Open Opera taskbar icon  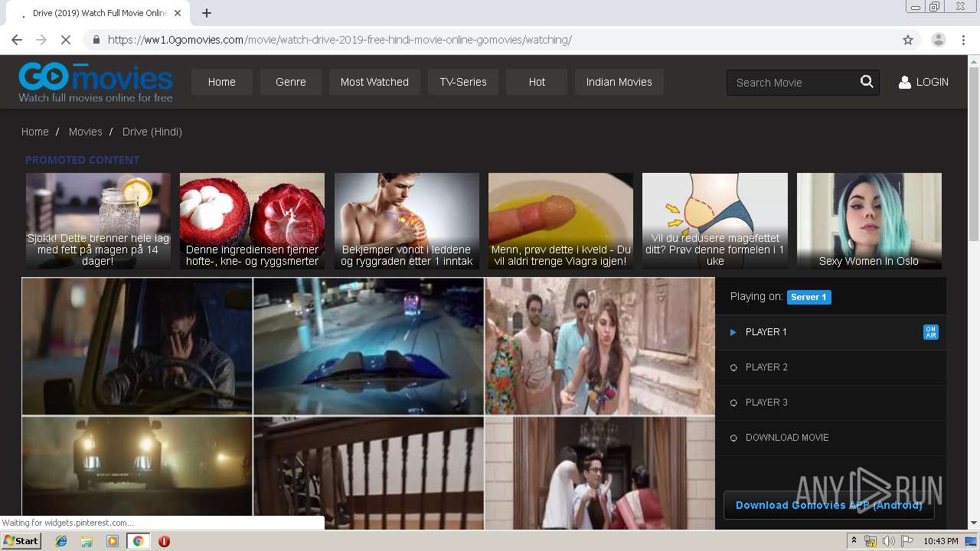[164, 541]
